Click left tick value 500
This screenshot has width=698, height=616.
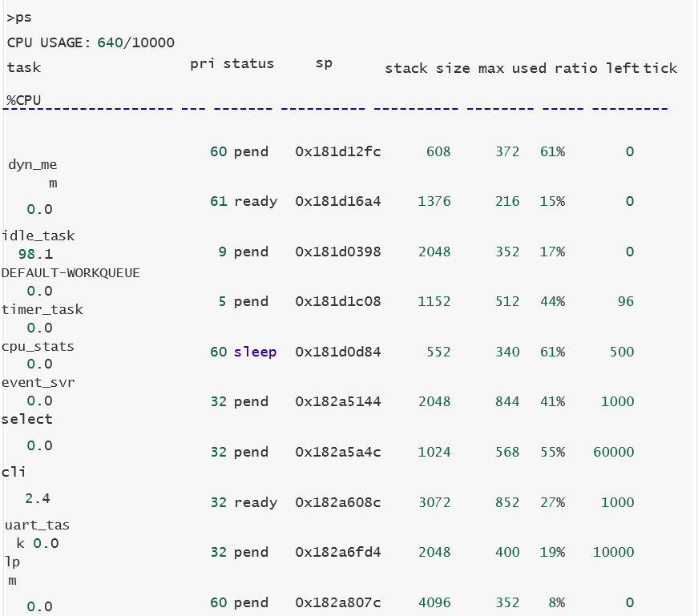621,352
